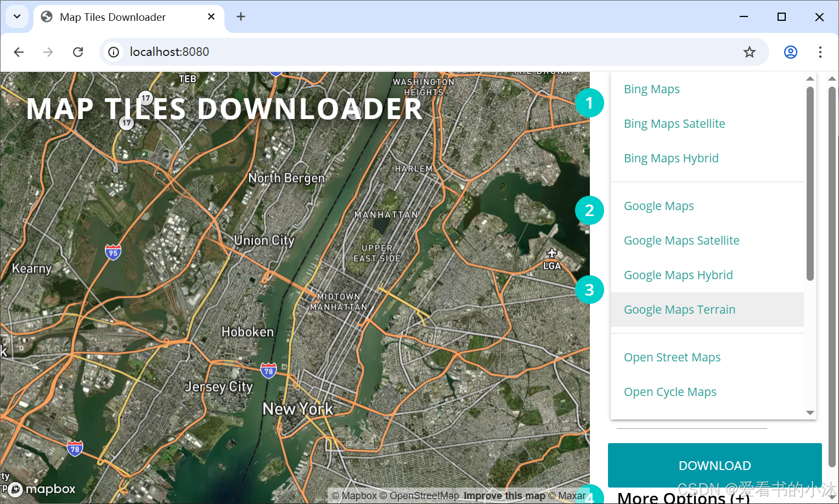Select Bing Maps from the source list
The width and height of the screenshot is (839, 504).
[x=707, y=89]
